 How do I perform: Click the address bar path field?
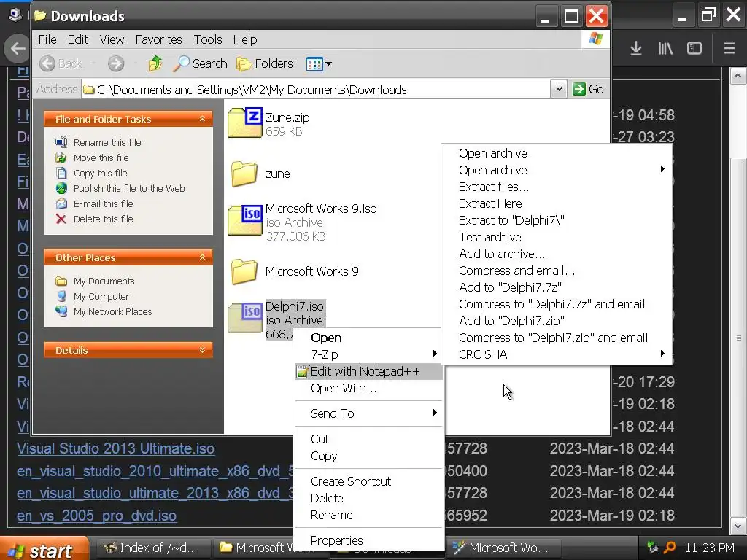[316, 90]
